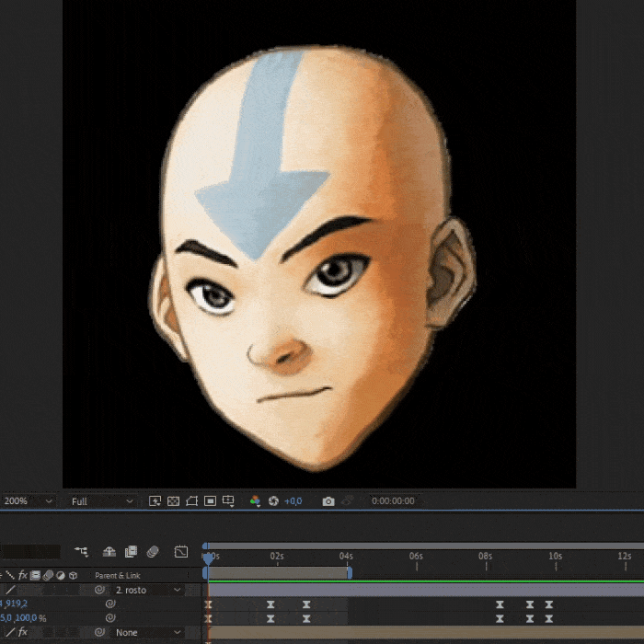Screen dimensions: 644x644
Task: Select the last scale keyframe near 10s
Action: click(x=549, y=618)
